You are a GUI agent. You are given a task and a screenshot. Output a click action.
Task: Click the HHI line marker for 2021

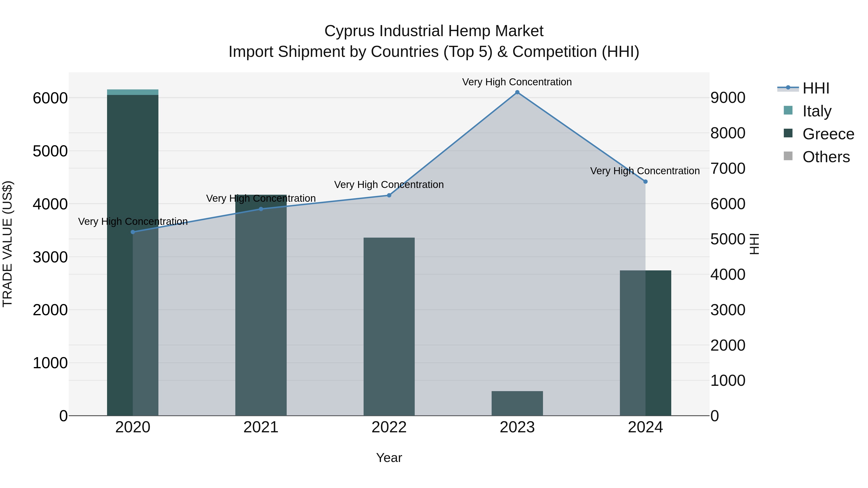click(261, 209)
